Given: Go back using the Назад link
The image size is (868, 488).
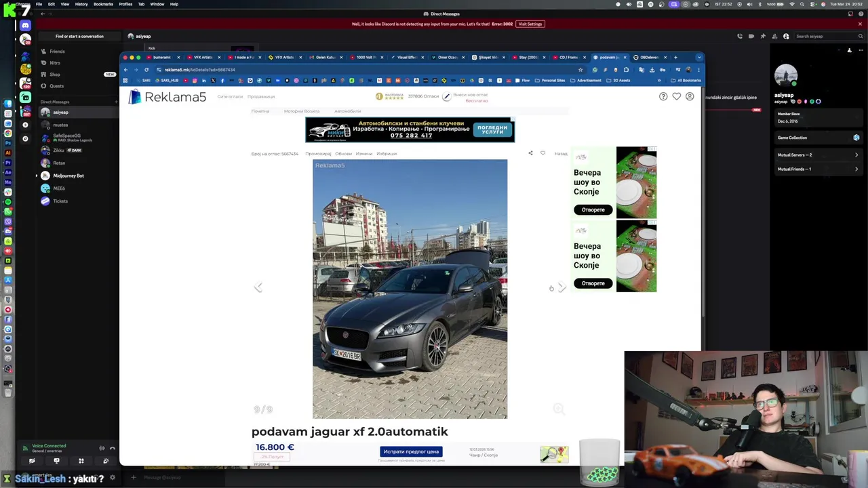Looking at the screenshot, I should (x=561, y=154).
